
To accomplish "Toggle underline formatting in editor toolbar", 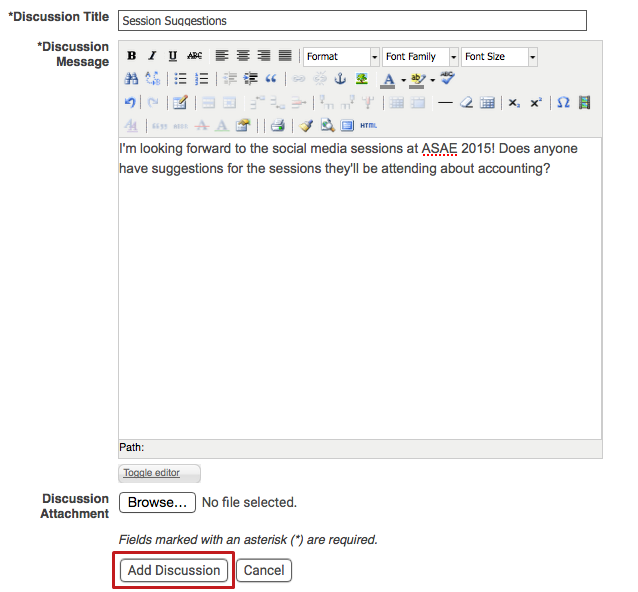I will pyautogui.click(x=173, y=56).
